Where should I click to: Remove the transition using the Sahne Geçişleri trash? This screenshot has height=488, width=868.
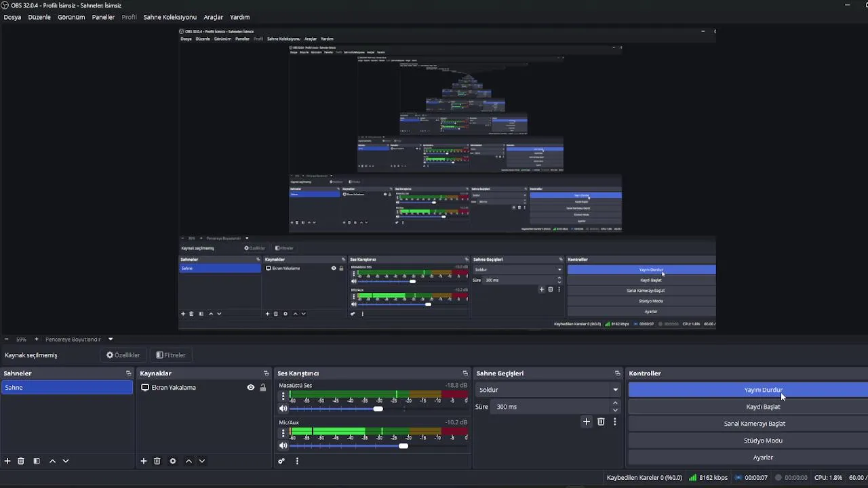601,422
